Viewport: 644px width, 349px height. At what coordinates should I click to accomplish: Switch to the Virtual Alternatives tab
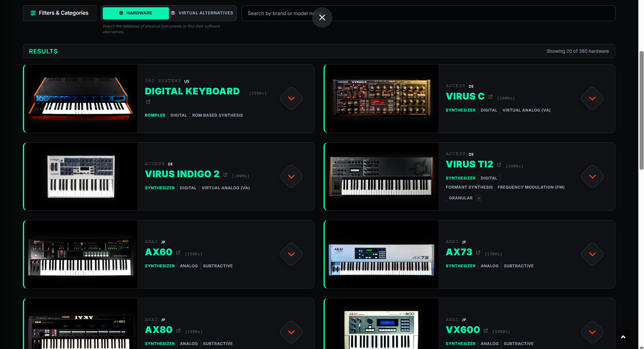202,13
